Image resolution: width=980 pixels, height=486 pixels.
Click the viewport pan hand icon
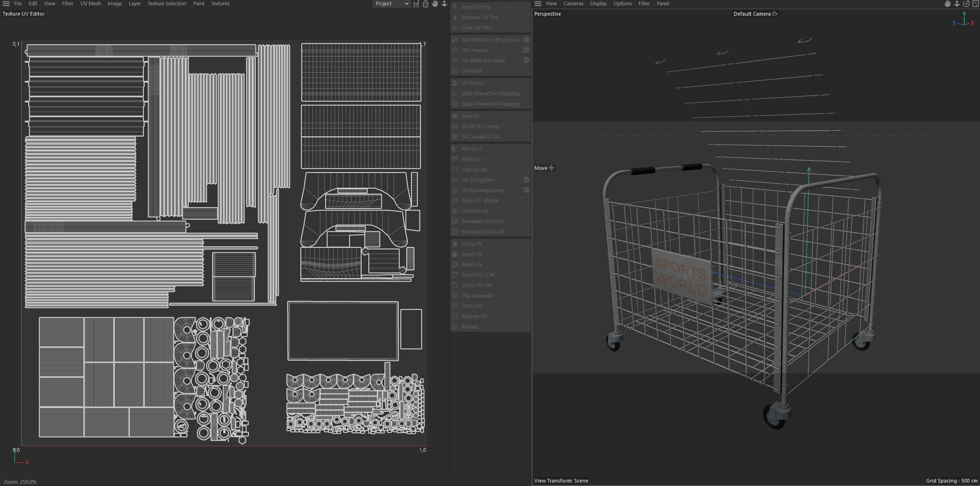tap(947, 4)
